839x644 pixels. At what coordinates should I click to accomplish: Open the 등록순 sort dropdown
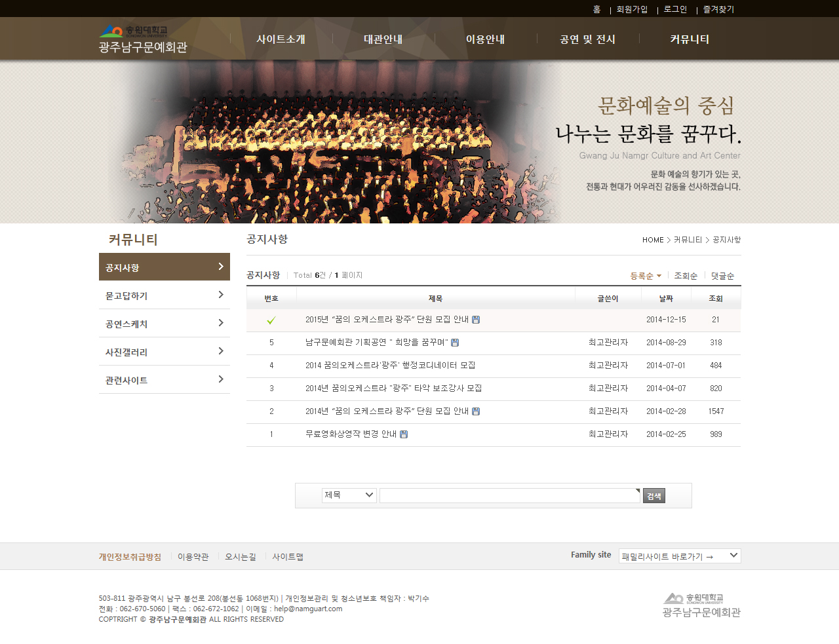(x=646, y=276)
